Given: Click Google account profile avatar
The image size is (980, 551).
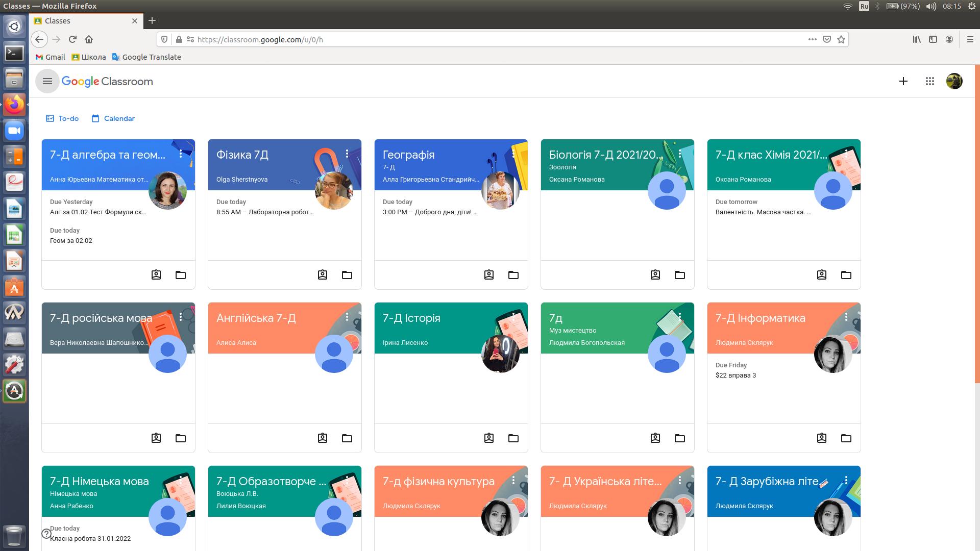Looking at the screenshot, I should [954, 82].
